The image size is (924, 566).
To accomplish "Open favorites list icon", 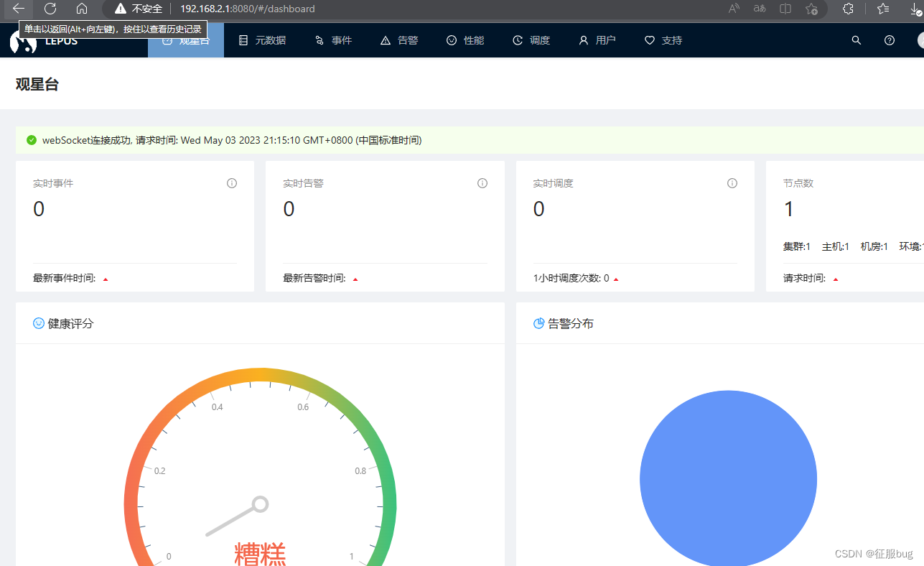I will [883, 9].
